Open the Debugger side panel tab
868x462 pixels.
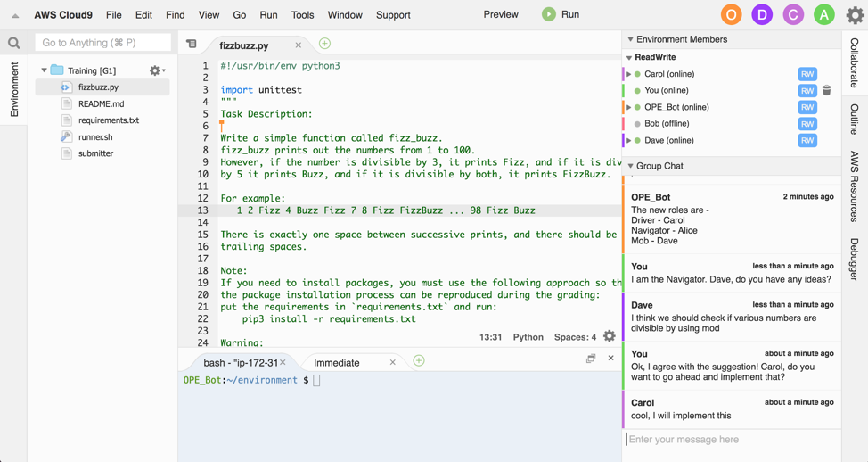point(854,260)
